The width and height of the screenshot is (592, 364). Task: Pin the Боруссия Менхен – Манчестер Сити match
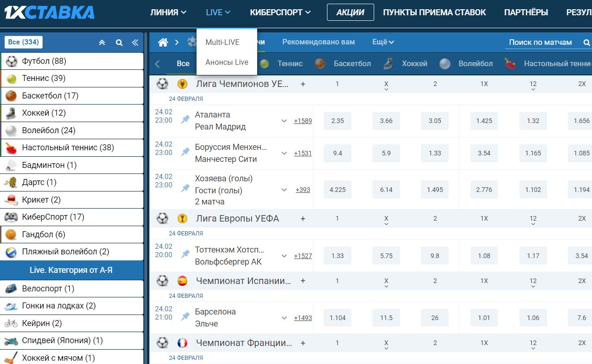click(185, 152)
